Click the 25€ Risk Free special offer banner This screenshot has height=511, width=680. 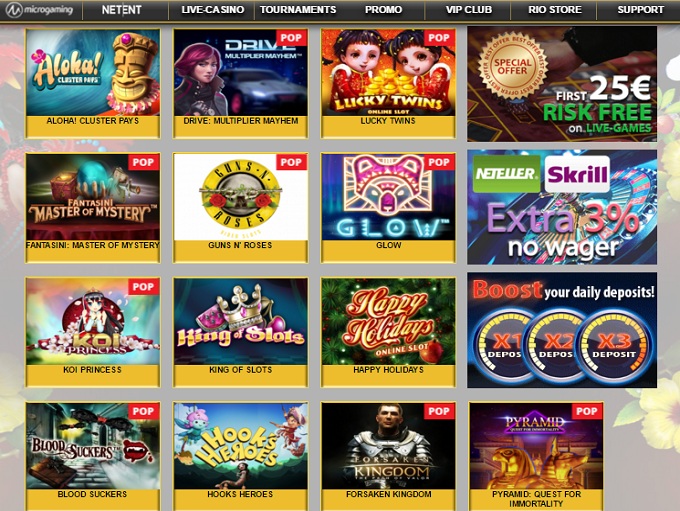pos(562,84)
